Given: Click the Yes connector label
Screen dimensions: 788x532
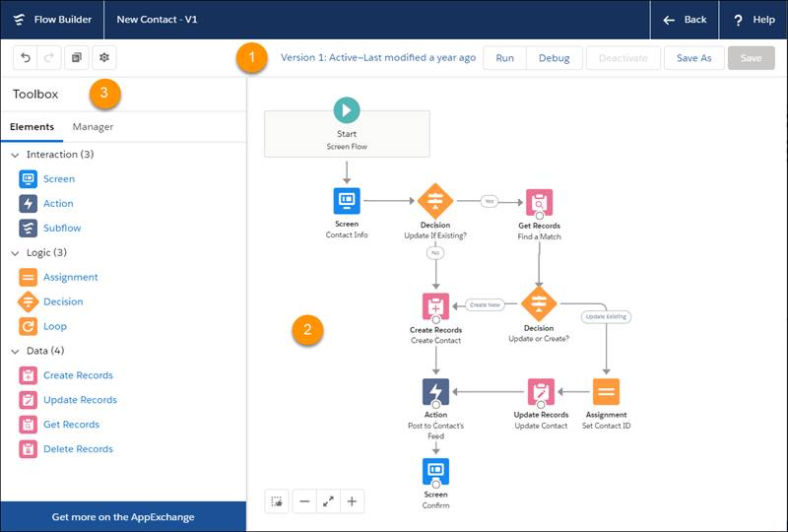Looking at the screenshot, I should [489, 201].
